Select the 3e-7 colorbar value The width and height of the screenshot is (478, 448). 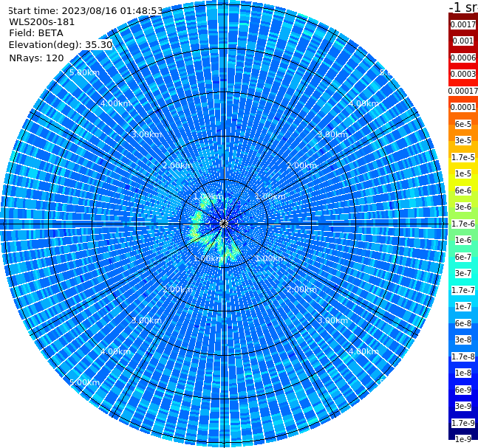pos(463,273)
